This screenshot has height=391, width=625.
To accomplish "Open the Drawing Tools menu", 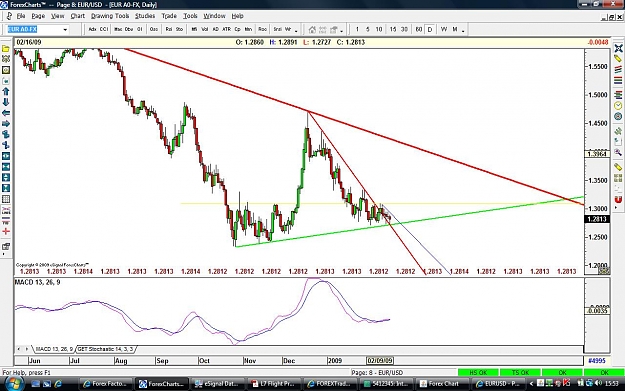I will [x=110, y=16].
